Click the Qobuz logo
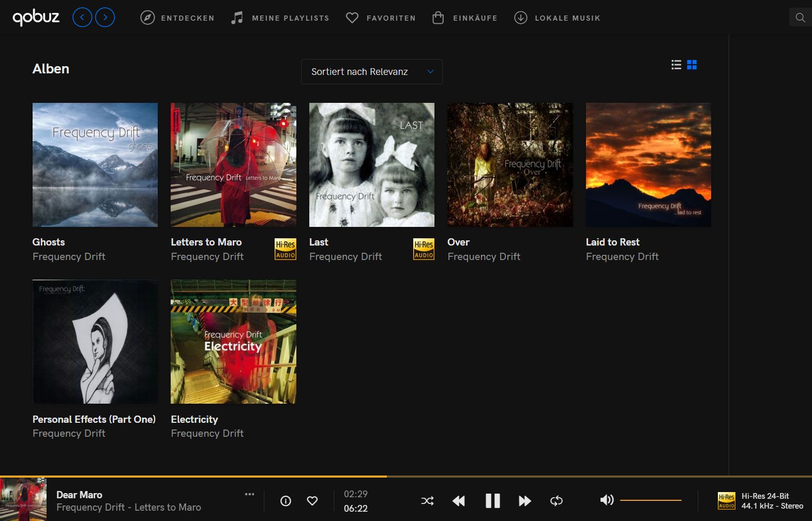This screenshot has width=812, height=521. click(36, 17)
